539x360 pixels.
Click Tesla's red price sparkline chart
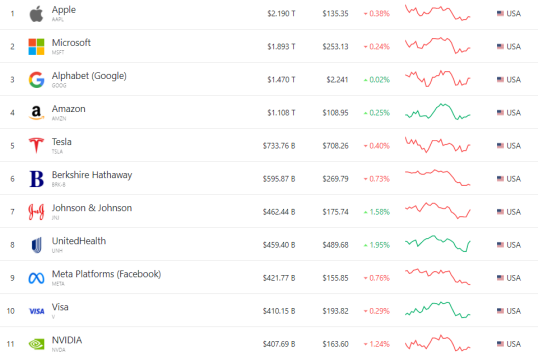438,145
